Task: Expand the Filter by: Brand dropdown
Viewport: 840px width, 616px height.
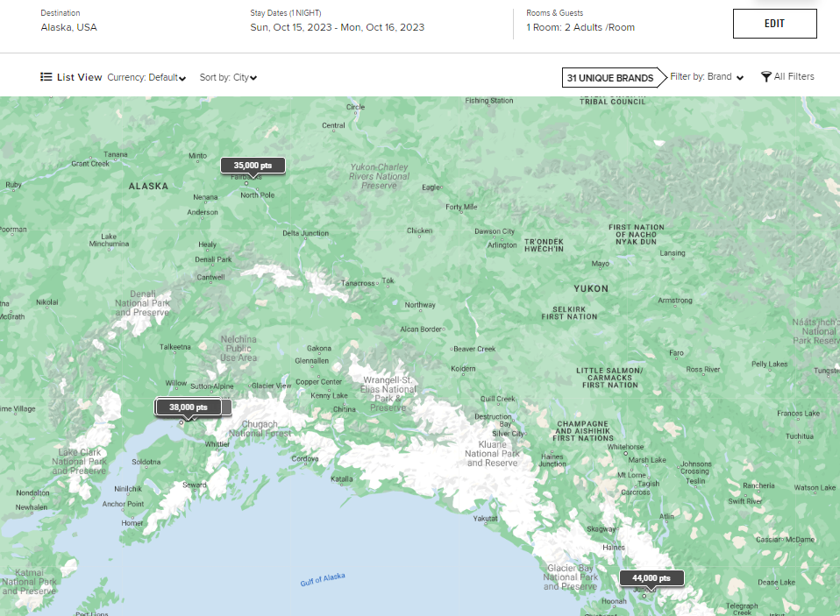Action: pos(707,77)
